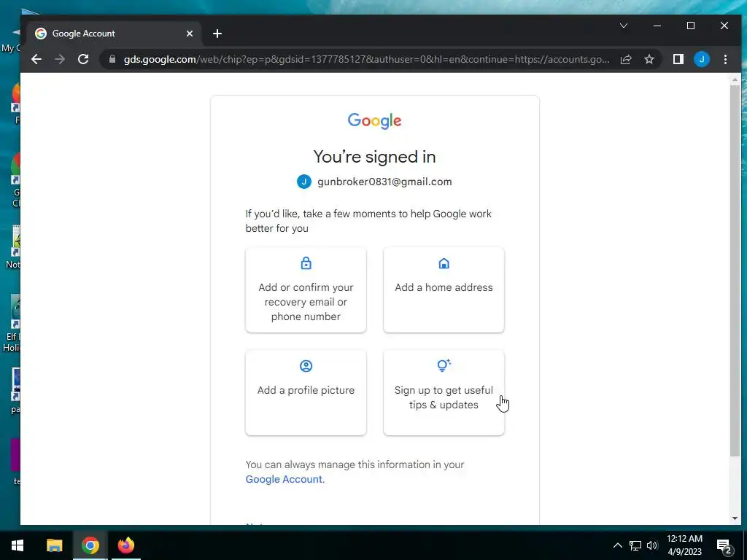Click the blue J account avatar
Viewport: 747px width, 560px height.
(304, 182)
